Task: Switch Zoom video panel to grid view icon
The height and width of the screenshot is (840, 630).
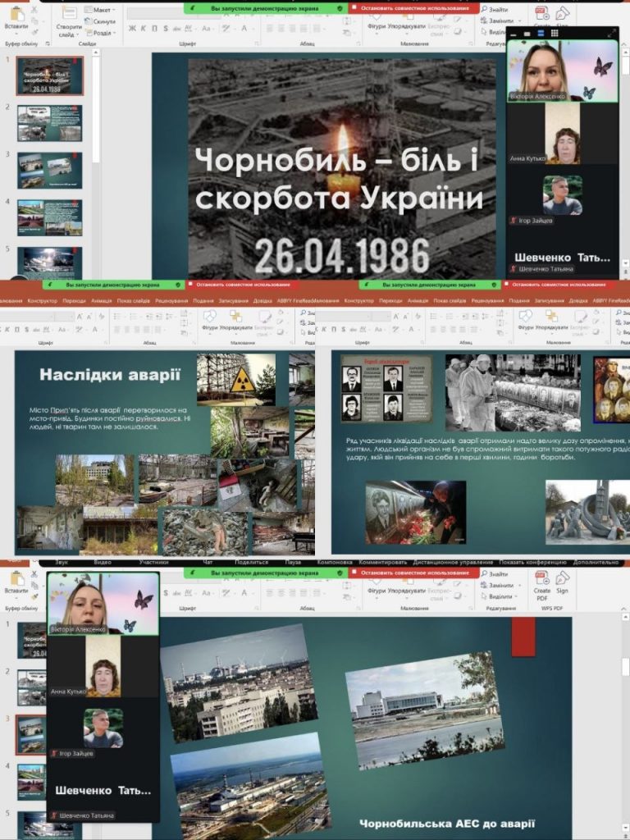Action: 555,33
